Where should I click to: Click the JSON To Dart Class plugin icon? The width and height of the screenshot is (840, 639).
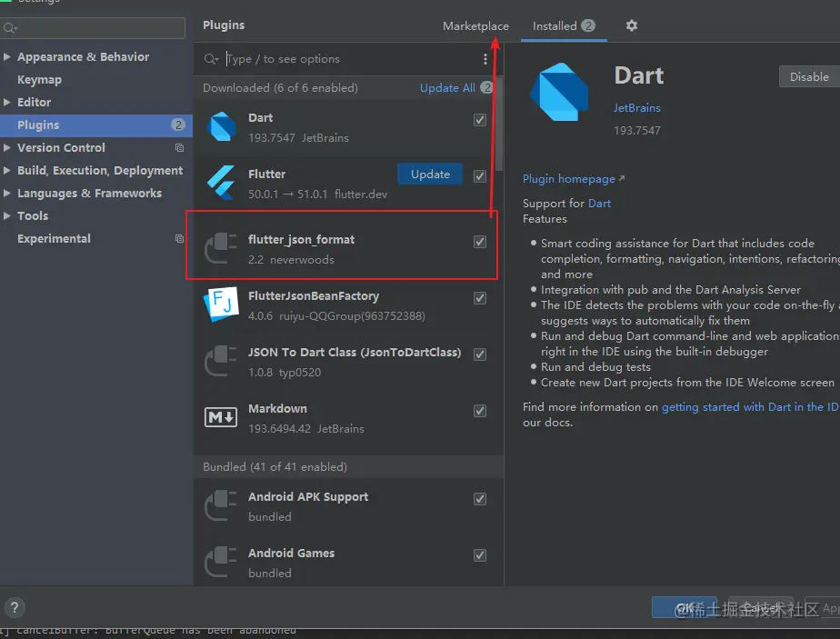pos(221,361)
